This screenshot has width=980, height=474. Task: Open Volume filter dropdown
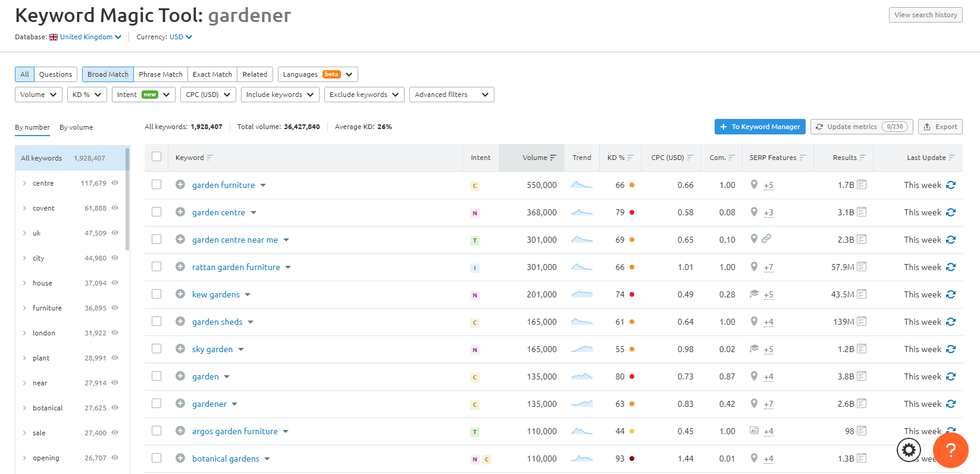coord(39,95)
